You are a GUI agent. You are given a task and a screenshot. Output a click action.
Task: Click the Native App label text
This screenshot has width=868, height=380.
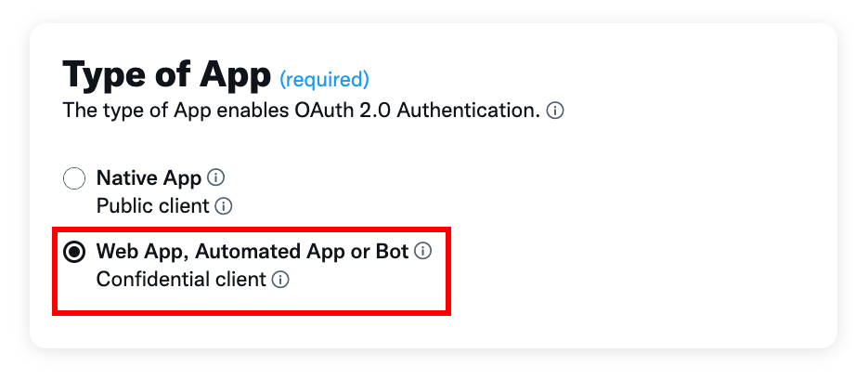[149, 178]
